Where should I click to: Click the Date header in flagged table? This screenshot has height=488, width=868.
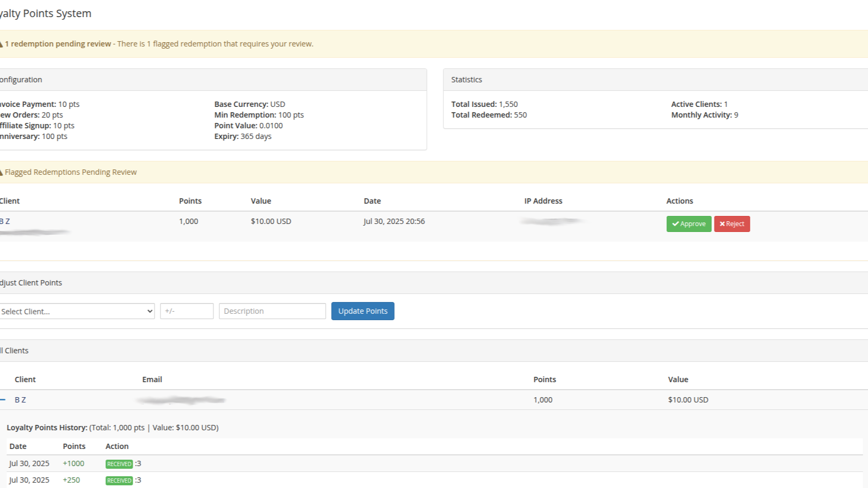[372, 201]
